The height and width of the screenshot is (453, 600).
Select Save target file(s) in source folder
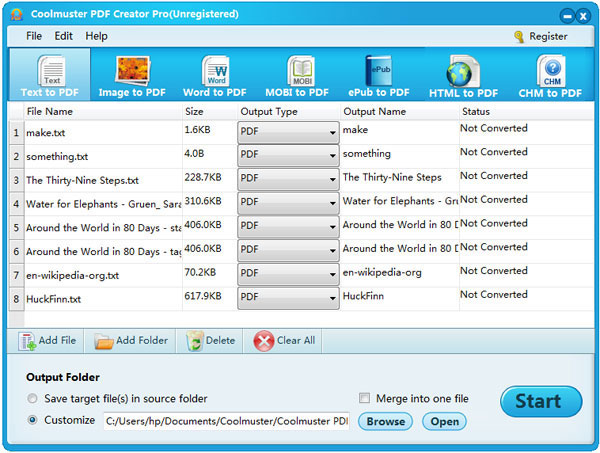(33, 399)
